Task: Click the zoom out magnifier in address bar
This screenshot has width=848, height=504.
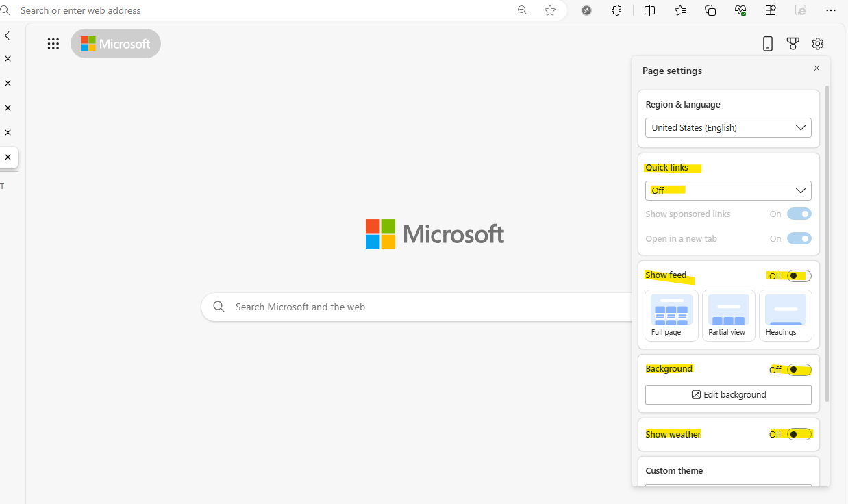Action: coord(523,10)
